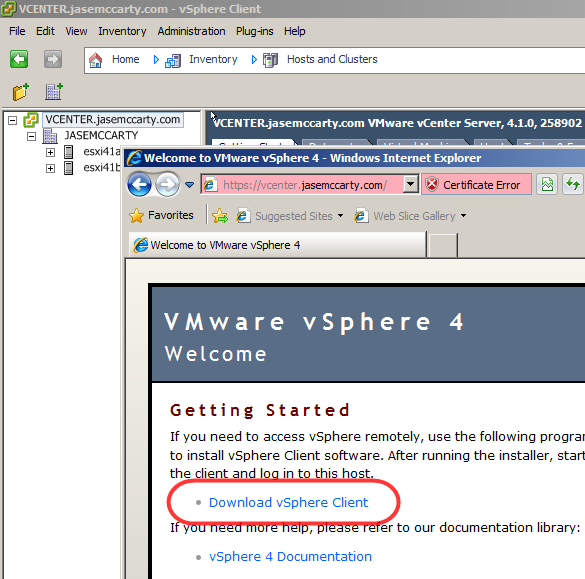Click the esxi41b host icon

tap(69, 168)
